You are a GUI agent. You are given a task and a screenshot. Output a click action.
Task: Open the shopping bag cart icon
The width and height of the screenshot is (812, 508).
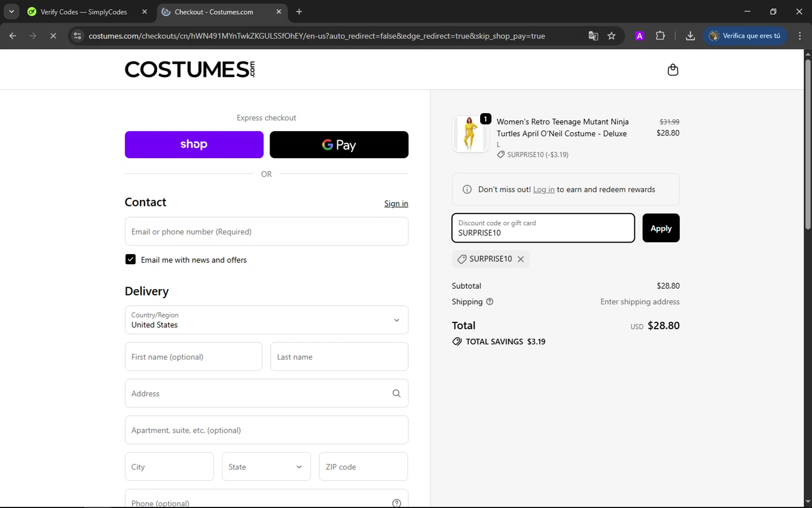pyautogui.click(x=673, y=70)
